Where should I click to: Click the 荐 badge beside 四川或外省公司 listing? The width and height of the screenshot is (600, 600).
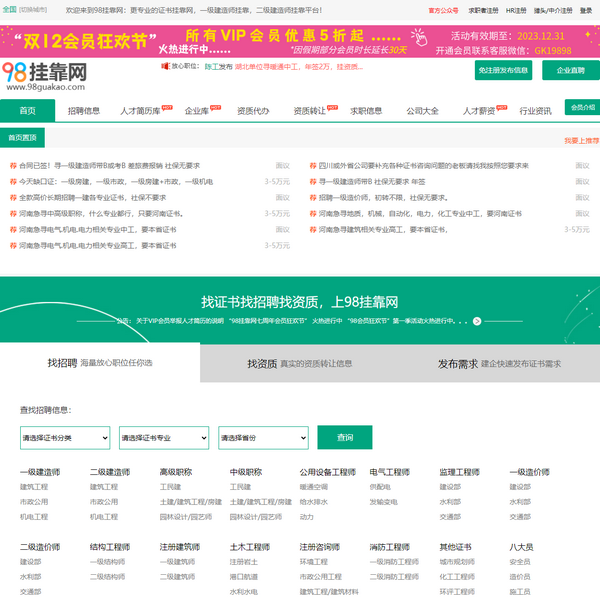click(x=312, y=166)
